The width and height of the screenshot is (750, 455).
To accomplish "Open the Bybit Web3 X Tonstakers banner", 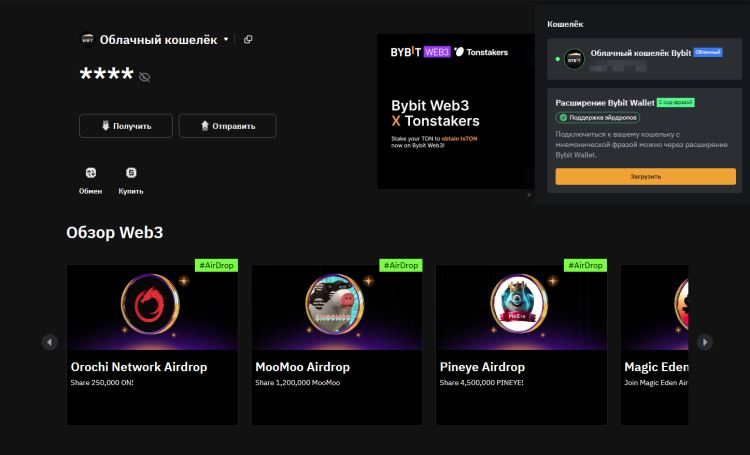I will (x=456, y=111).
